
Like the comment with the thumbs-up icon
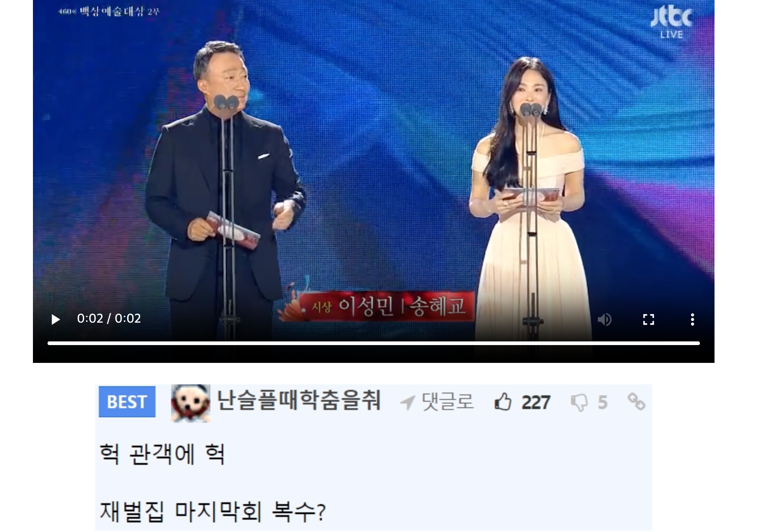click(x=503, y=403)
